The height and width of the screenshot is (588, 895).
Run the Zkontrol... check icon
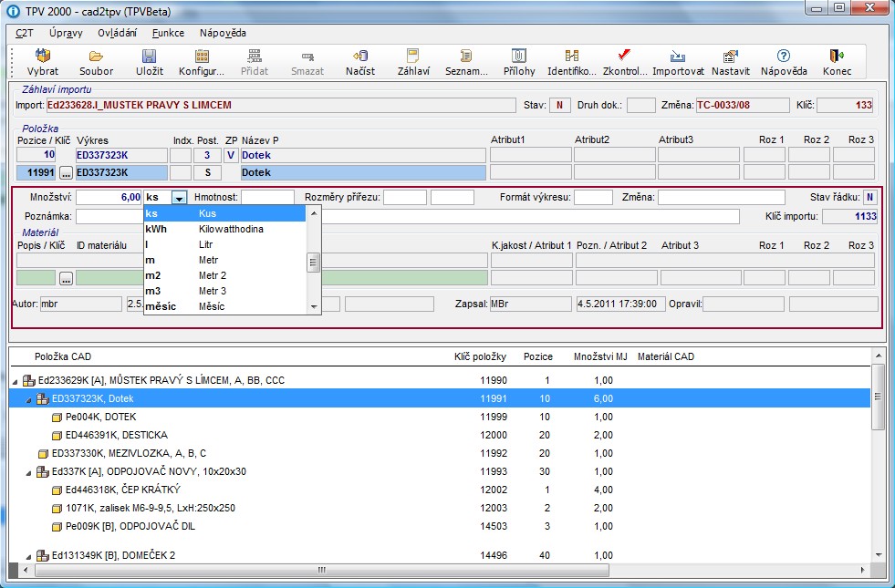click(624, 56)
